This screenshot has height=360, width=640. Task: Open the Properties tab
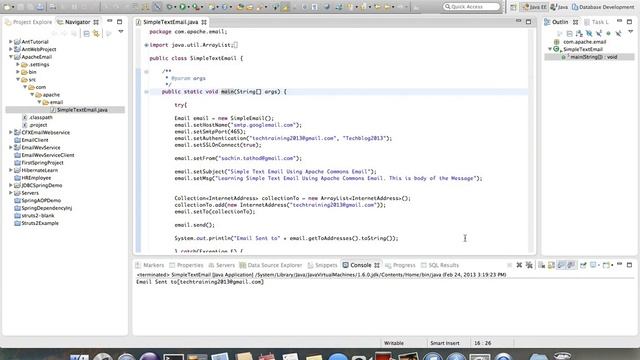(186, 265)
